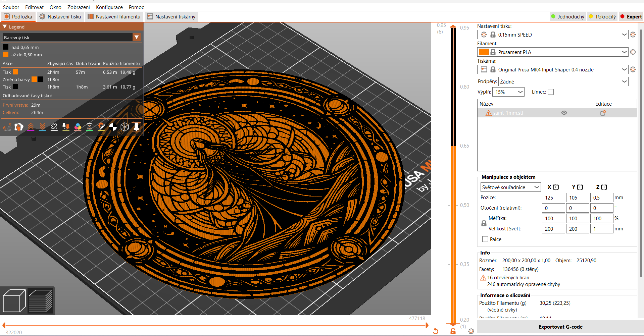Switch to the 3D editor cube view
The height and width of the screenshot is (336, 644).
tap(14, 301)
